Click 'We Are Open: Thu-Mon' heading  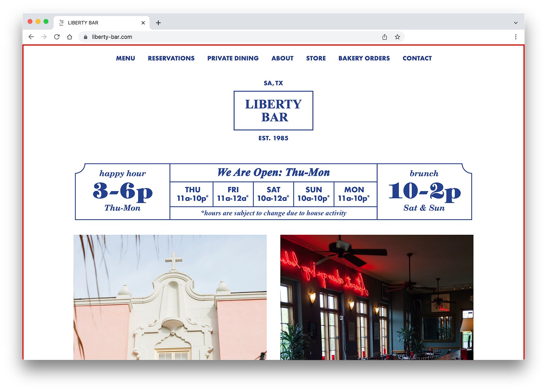pos(273,172)
